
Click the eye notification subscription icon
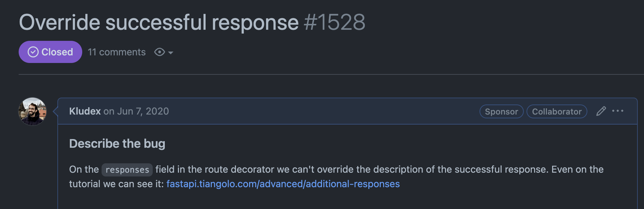(x=159, y=52)
